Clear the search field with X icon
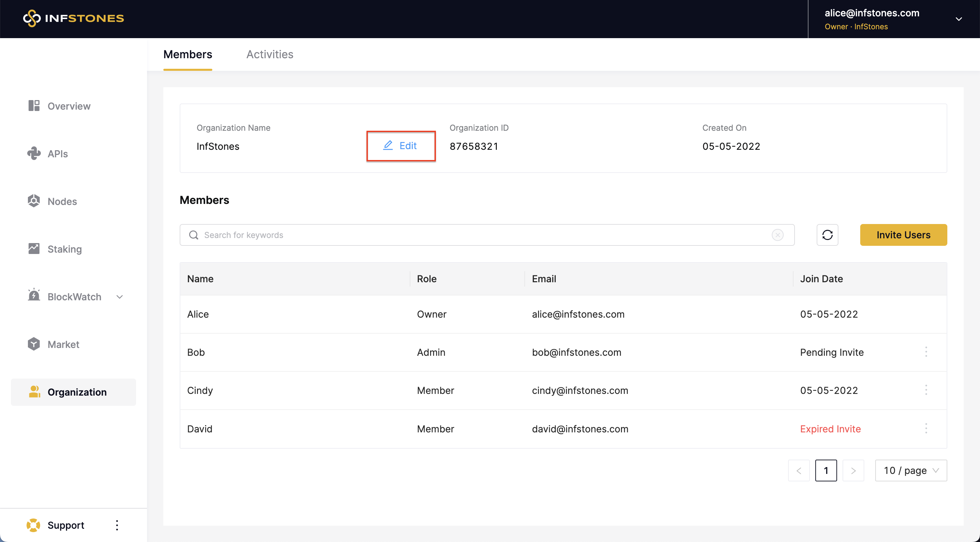Screen dimensions: 980x542 (777, 235)
